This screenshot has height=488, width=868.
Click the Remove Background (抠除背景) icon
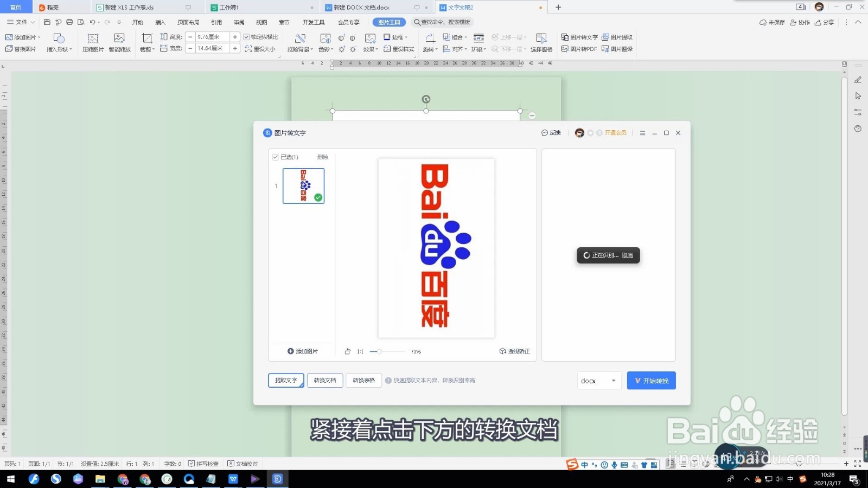pos(300,38)
